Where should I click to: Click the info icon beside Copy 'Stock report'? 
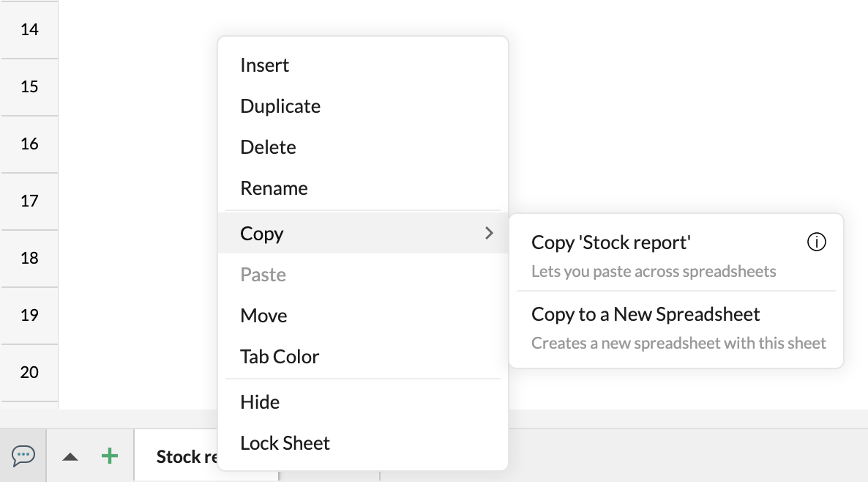click(816, 242)
